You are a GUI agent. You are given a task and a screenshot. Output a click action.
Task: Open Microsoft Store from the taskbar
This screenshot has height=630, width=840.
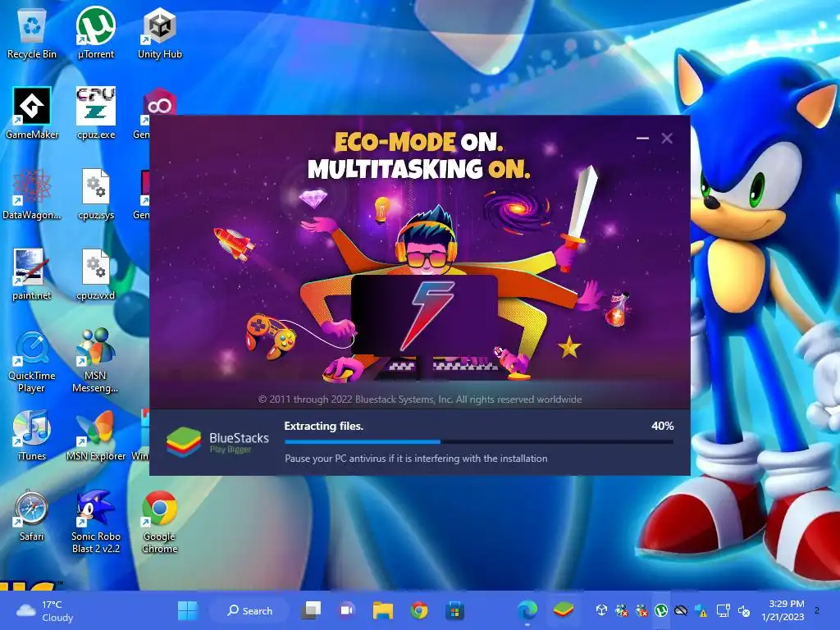point(454,610)
